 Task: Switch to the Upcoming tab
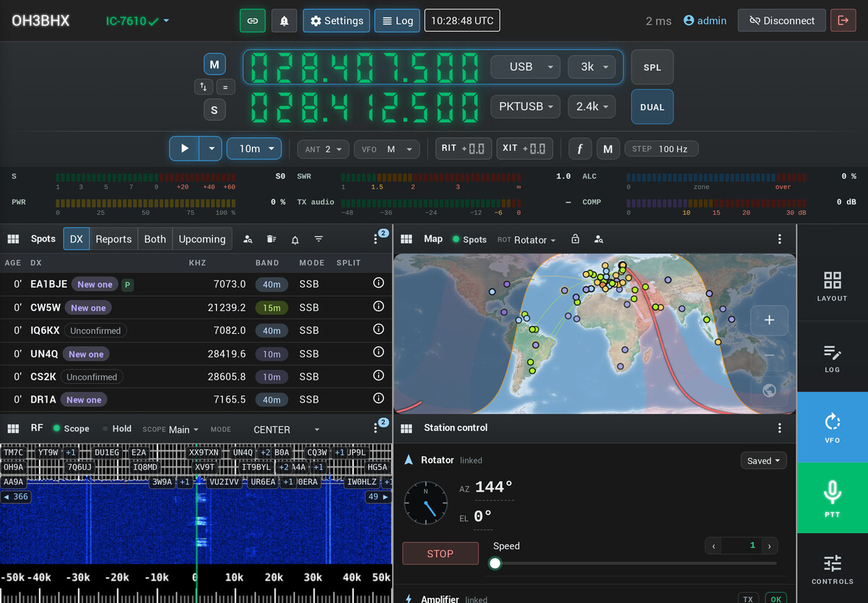(x=202, y=239)
